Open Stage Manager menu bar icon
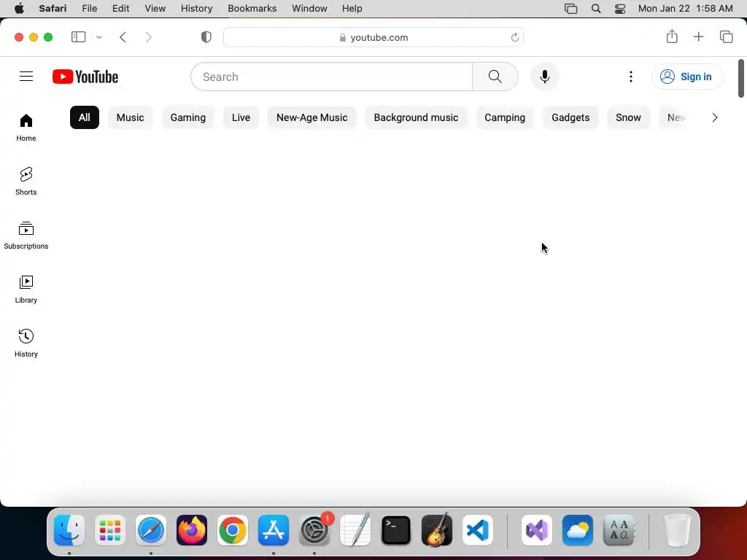Image resolution: width=747 pixels, height=560 pixels. point(570,9)
